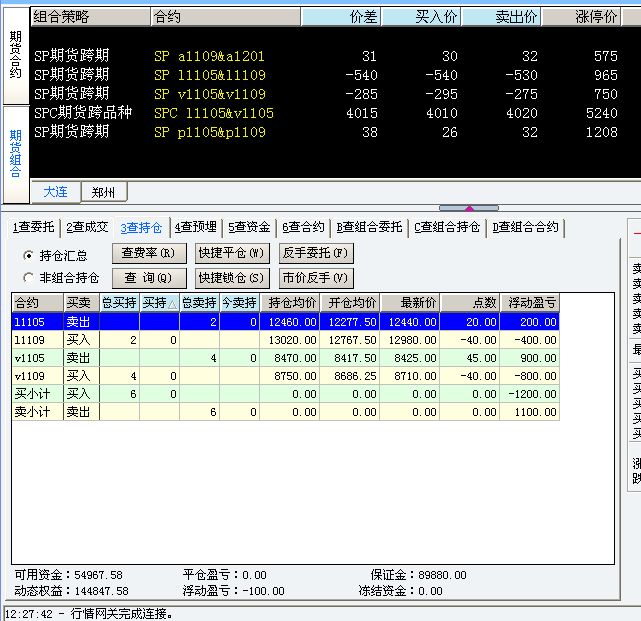Switch to the 3查持仓 tab
The image size is (641, 621).
click(141, 227)
